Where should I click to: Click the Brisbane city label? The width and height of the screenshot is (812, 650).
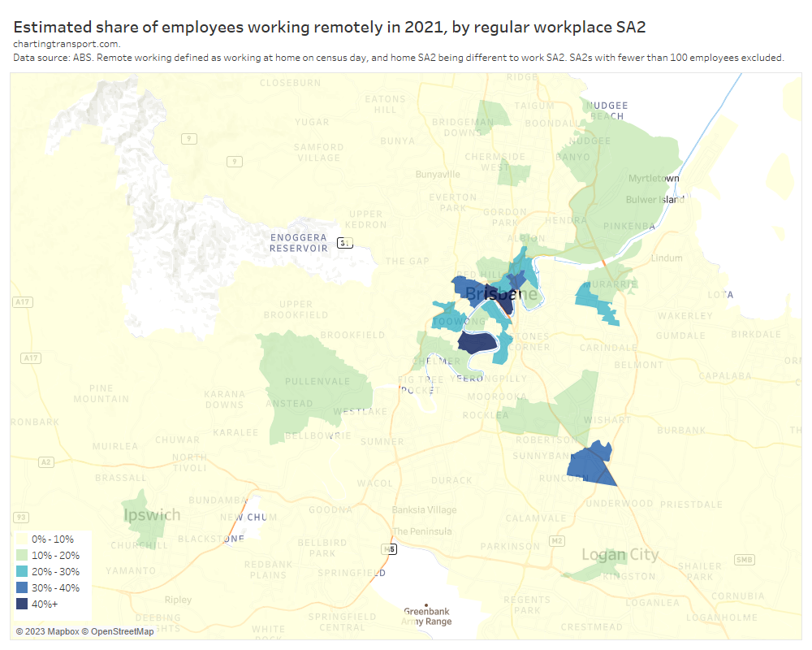tap(501, 293)
